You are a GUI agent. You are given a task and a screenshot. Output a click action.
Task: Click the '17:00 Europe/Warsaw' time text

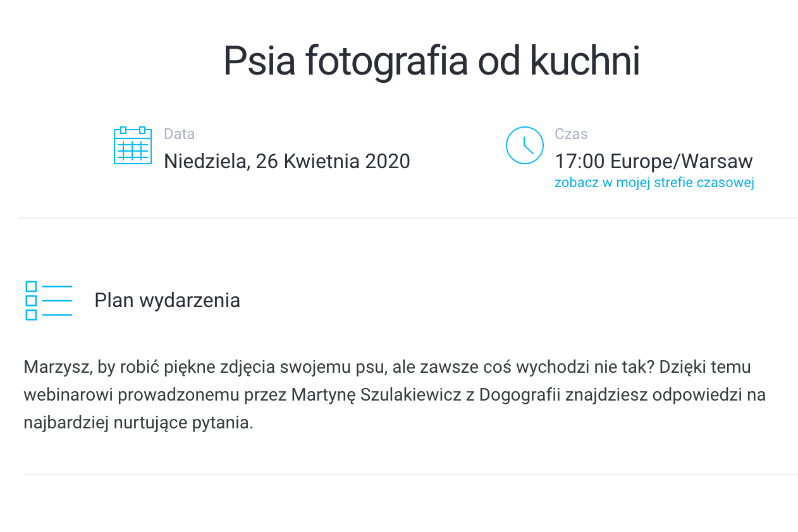pyautogui.click(x=654, y=162)
